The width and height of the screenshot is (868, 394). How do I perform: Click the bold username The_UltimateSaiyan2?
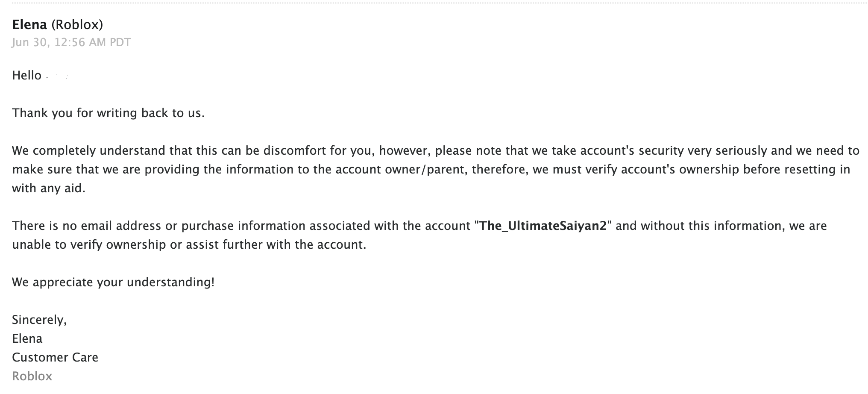[x=543, y=226]
